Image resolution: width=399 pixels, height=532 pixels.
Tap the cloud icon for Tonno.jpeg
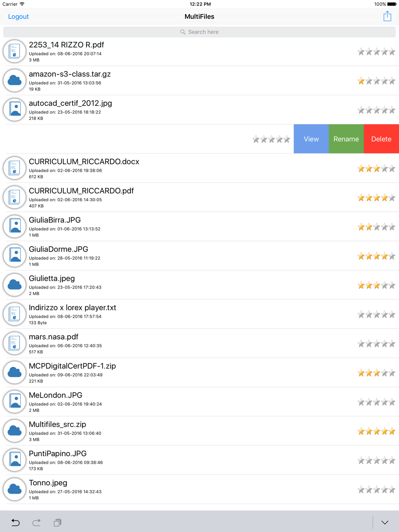[x=15, y=489]
